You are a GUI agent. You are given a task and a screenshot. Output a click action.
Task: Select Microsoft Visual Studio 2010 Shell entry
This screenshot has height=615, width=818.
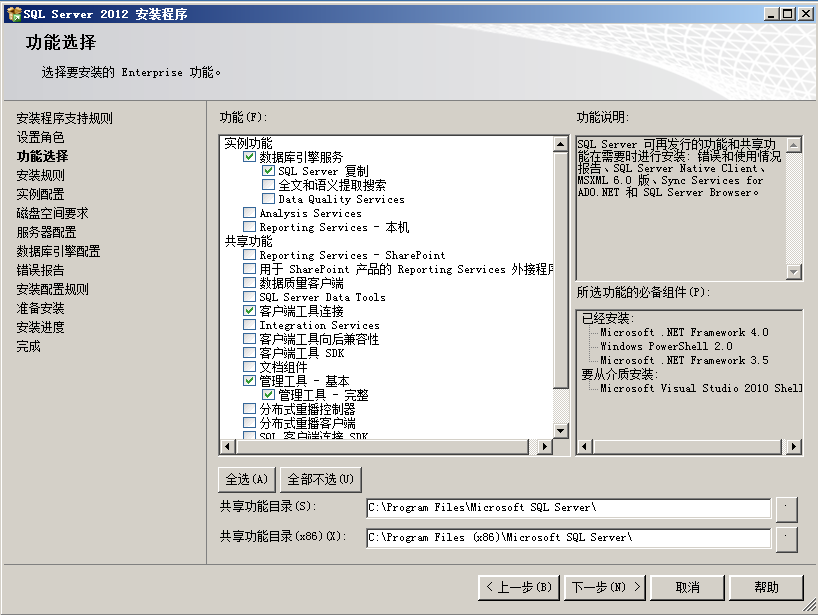point(701,388)
